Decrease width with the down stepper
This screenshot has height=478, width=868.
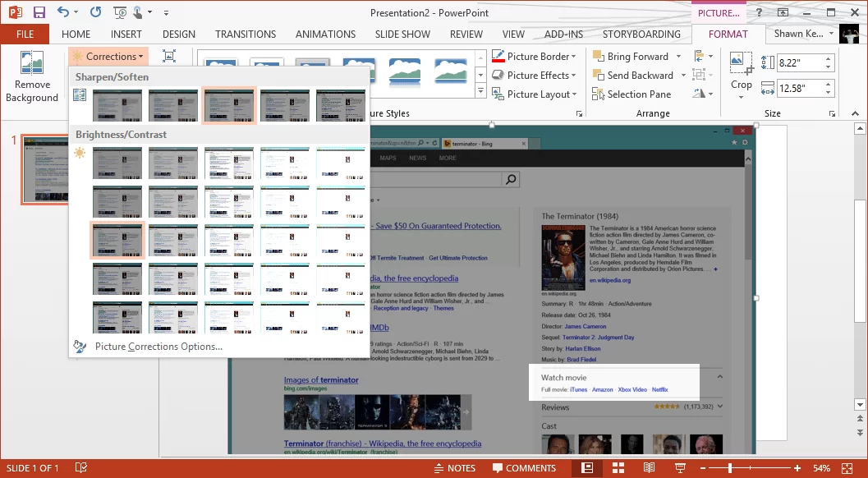click(829, 92)
